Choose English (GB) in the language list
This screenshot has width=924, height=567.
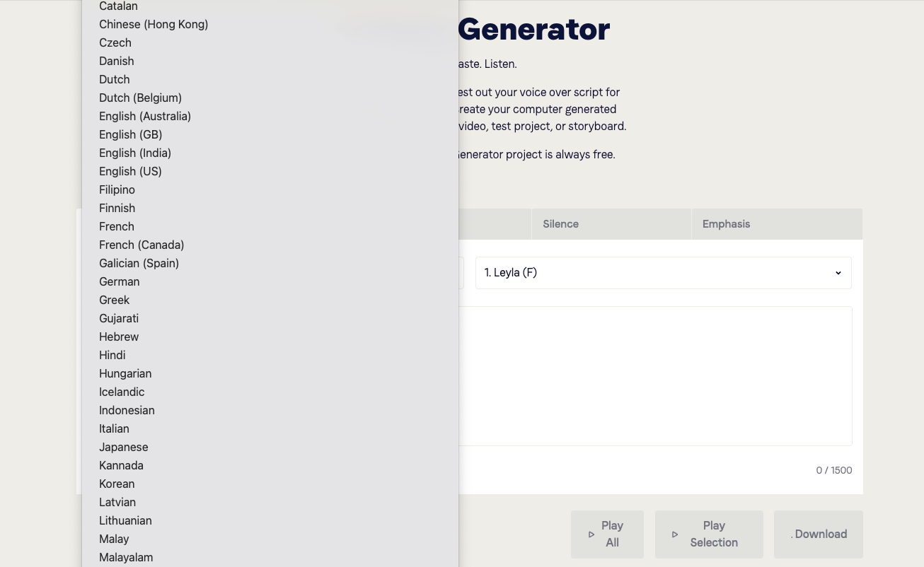pos(130,134)
